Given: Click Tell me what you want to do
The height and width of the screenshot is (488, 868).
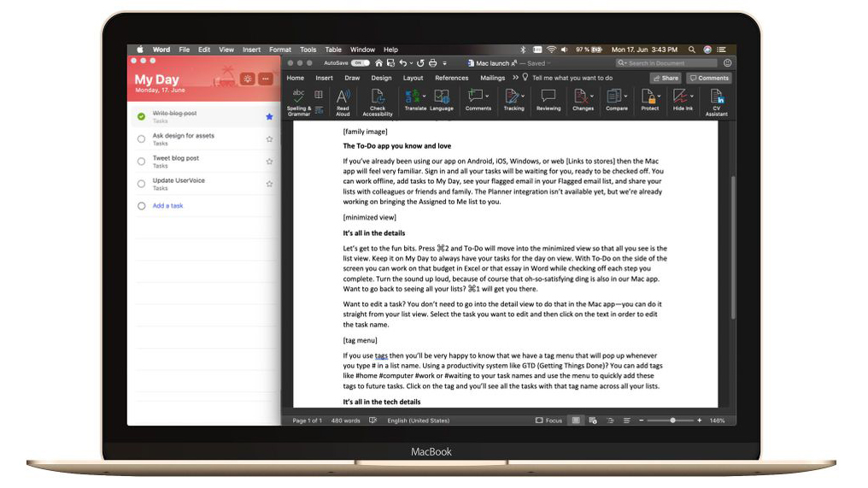Looking at the screenshot, I should [572, 78].
